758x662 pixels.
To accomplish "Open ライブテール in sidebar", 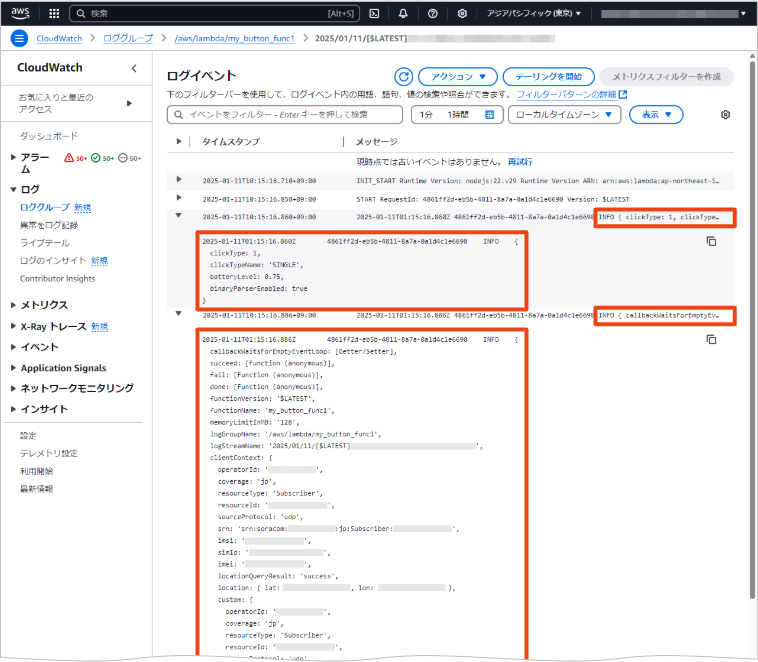I will pyautogui.click(x=44, y=243).
